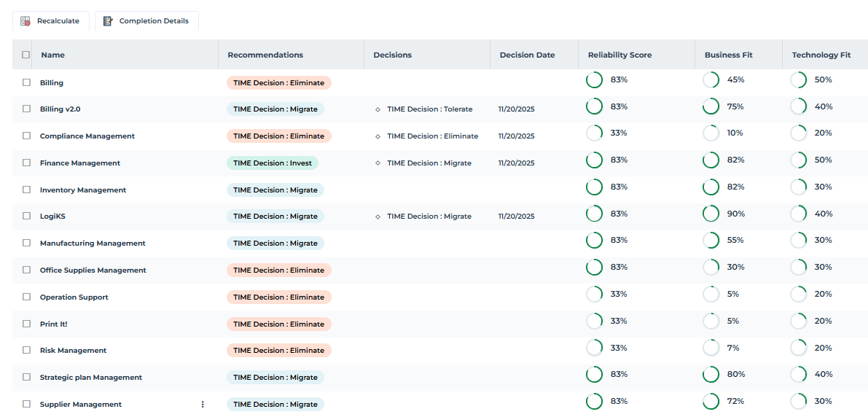
Task: Sort by the Name column header
Action: tap(52, 55)
